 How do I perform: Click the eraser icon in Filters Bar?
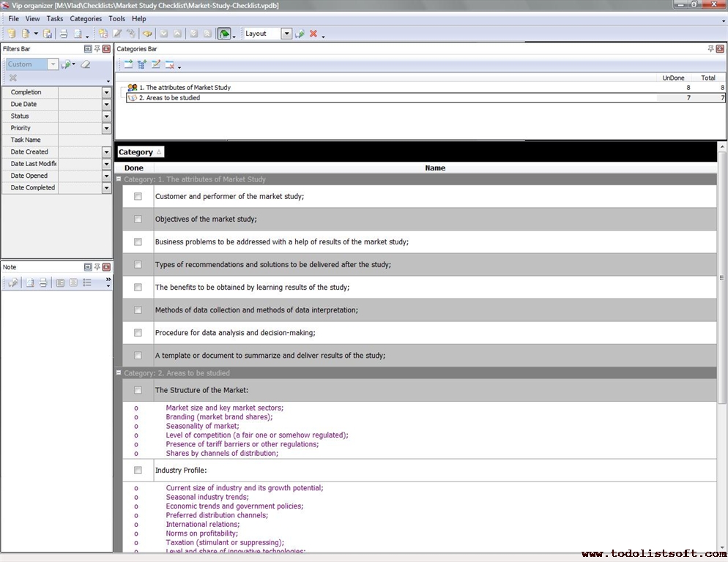point(86,64)
